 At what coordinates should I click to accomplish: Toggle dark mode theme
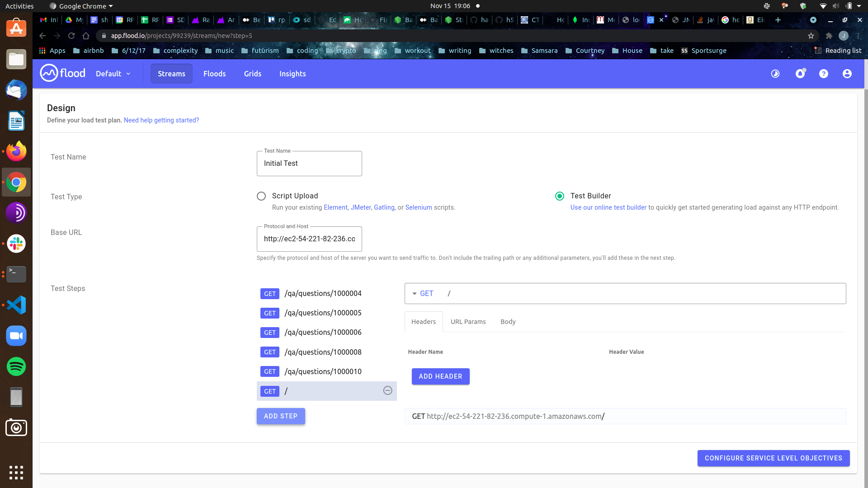775,73
